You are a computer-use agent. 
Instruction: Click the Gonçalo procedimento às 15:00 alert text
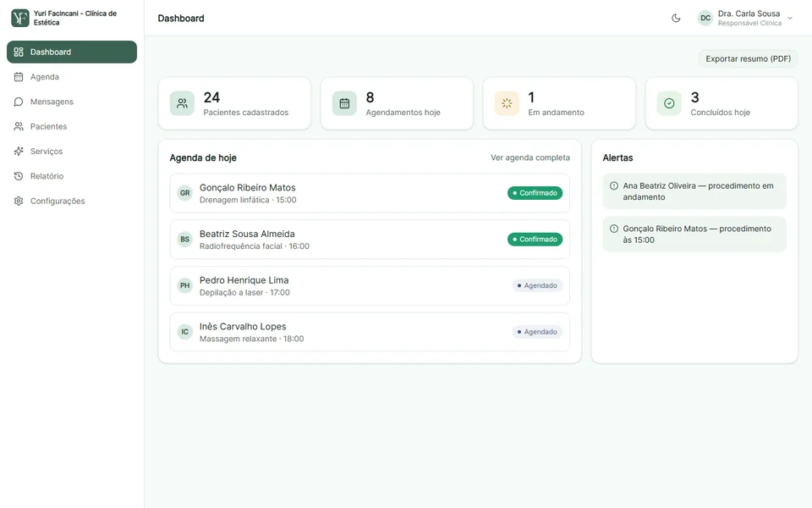pyautogui.click(x=697, y=235)
